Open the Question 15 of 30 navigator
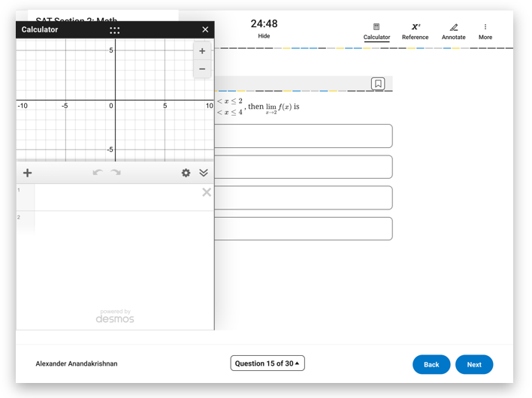 click(x=268, y=363)
